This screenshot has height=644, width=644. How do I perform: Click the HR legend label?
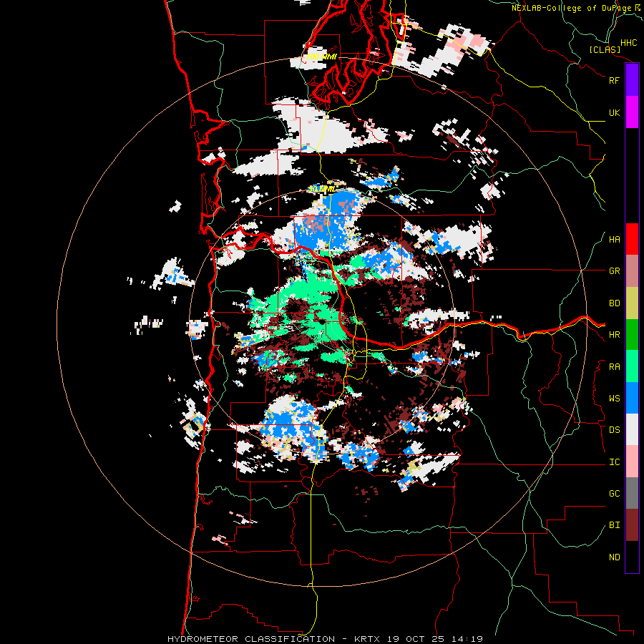tap(614, 335)
